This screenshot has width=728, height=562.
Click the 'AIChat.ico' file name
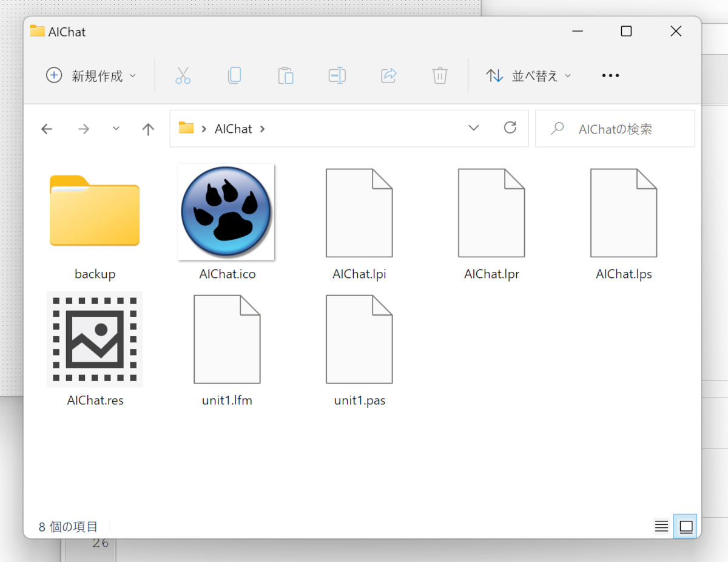227,274
